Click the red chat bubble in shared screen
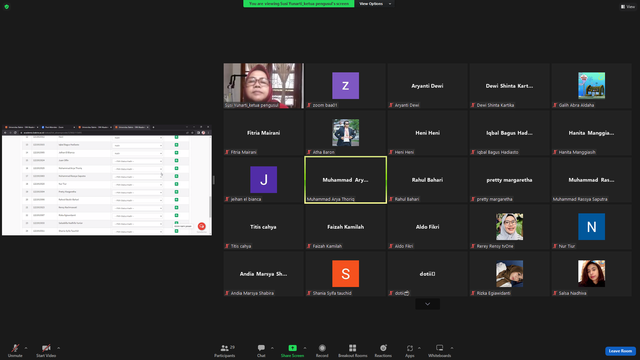This screenshot has width=640, height=360. [202, 226]
